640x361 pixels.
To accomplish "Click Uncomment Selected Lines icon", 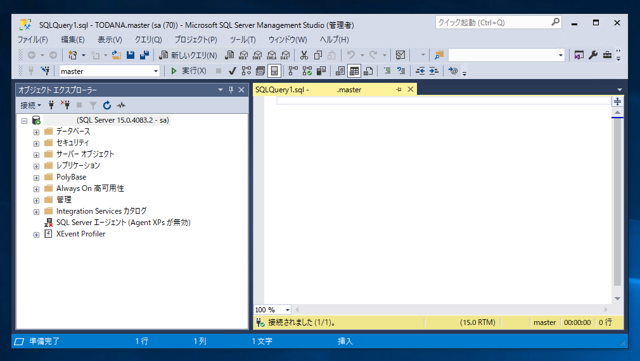I will point(401,71).
